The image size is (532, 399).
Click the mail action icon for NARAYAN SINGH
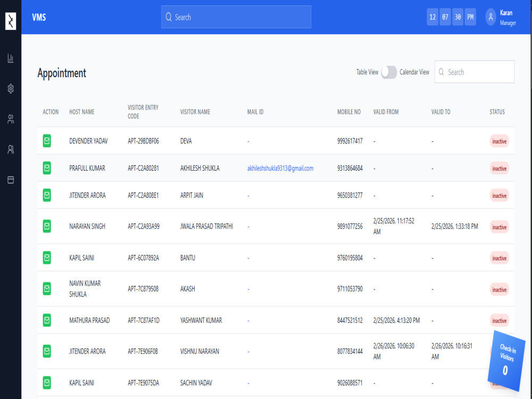47,226
